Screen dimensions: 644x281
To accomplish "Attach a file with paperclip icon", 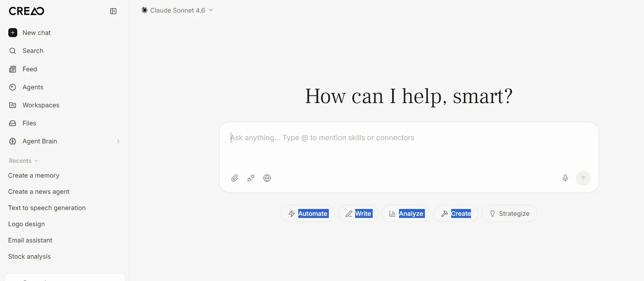I will point(235,178).
